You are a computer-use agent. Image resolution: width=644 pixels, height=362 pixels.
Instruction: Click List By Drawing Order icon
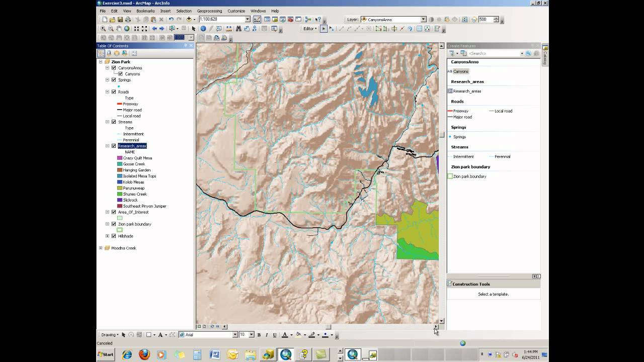pos(101,53)
